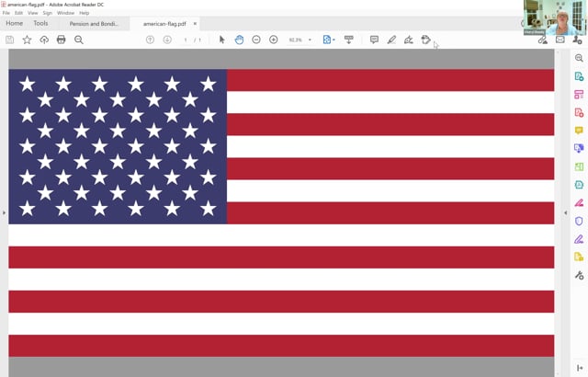Open the Protect shield icon
The width and height of the screenshot is (588, 377).
(579, 221)
